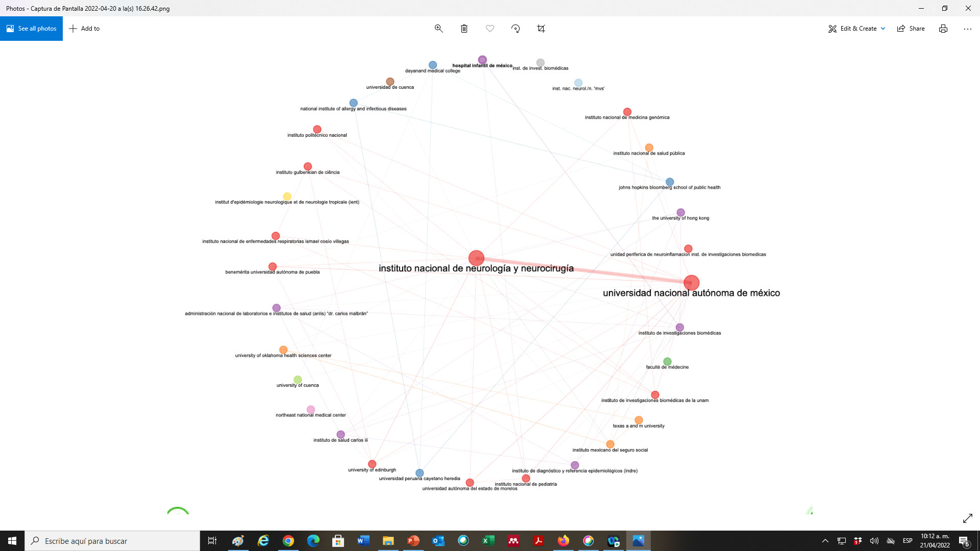This screenshot has width=980, height=551.
Task: Open File Explorer from the taskbar
Action: pyautogui.click(x=388, y=541)
